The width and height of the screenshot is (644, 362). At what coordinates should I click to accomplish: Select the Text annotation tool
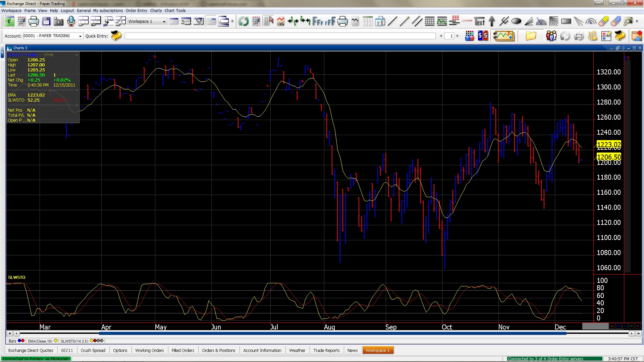click(x=479, y=21)
